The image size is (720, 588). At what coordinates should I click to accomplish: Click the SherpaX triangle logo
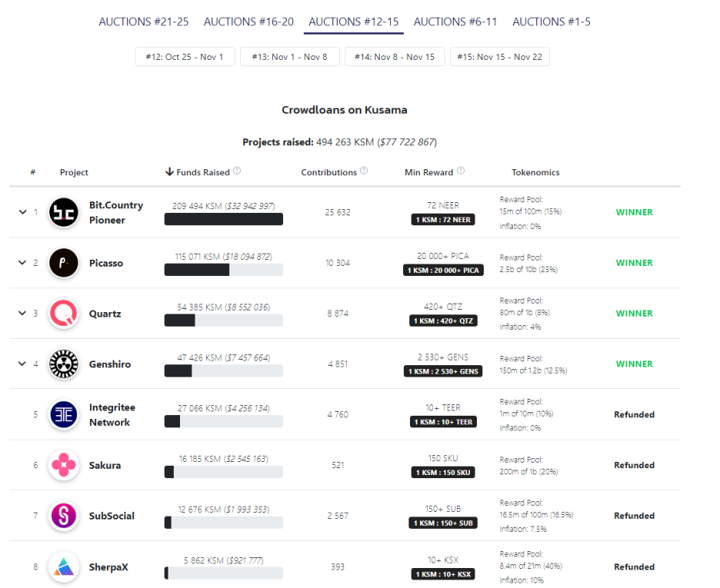[63, 567]
